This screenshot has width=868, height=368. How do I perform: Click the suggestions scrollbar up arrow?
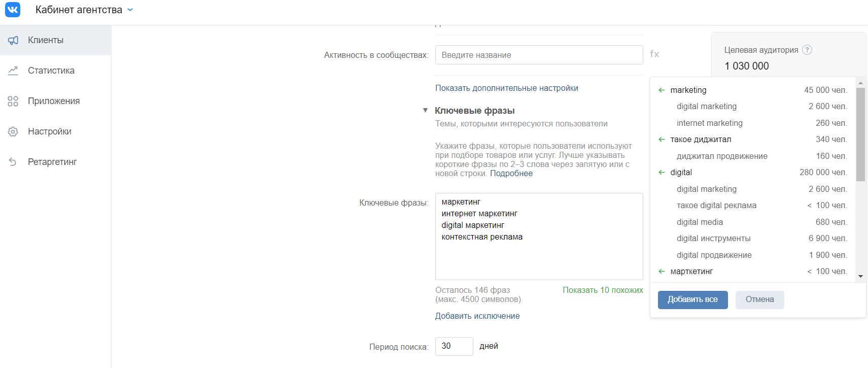pos(860,82)
